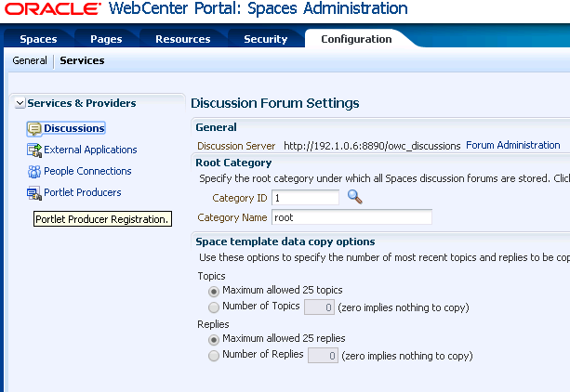The image size is (570, 392).
Task: Open the People Connections link
Action: click(87, 171)
